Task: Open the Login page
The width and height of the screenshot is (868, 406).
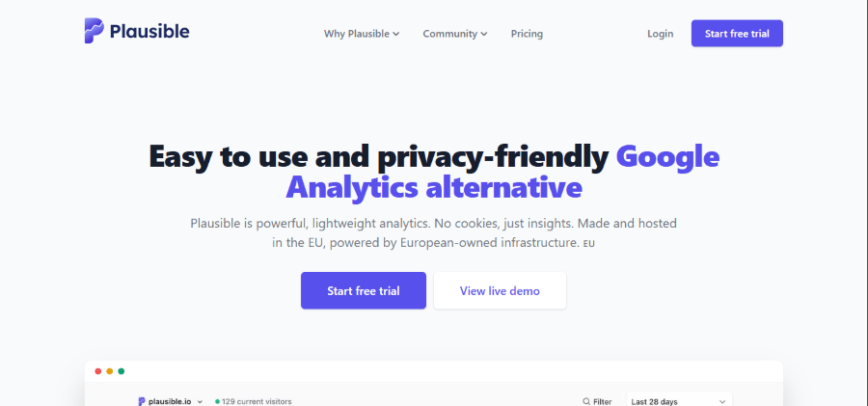Action: click(x=661, y=34)
